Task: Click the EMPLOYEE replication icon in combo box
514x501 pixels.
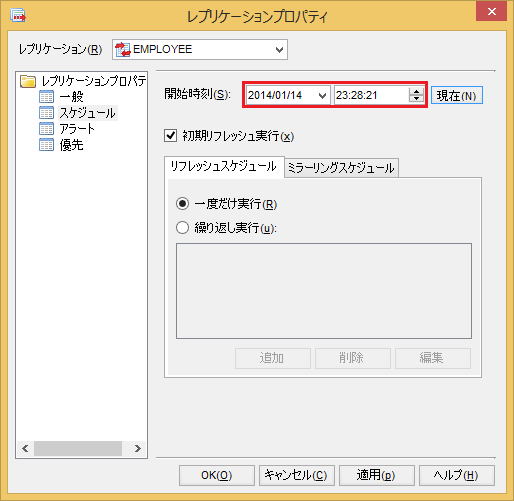Action: click(123, 50)
